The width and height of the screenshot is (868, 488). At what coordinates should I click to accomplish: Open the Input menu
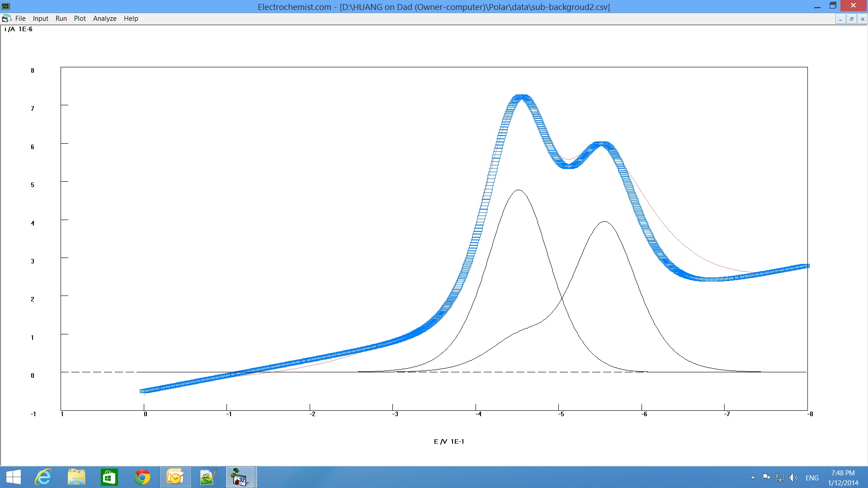(40, 19)
